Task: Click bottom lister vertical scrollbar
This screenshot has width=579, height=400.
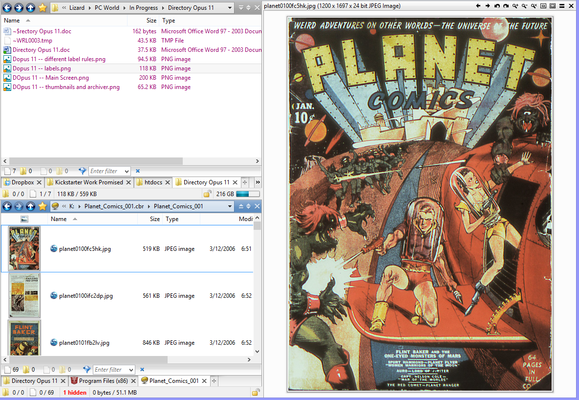Action: tap(257, 226)
